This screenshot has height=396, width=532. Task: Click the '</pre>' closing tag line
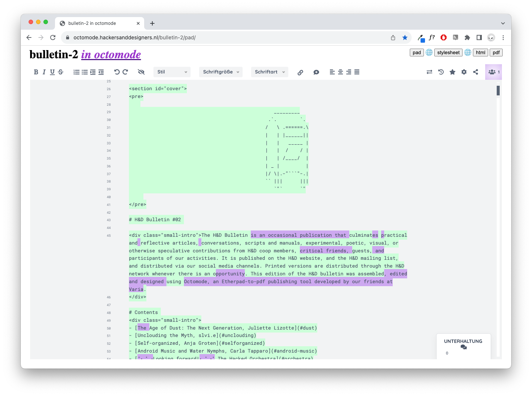137,204
